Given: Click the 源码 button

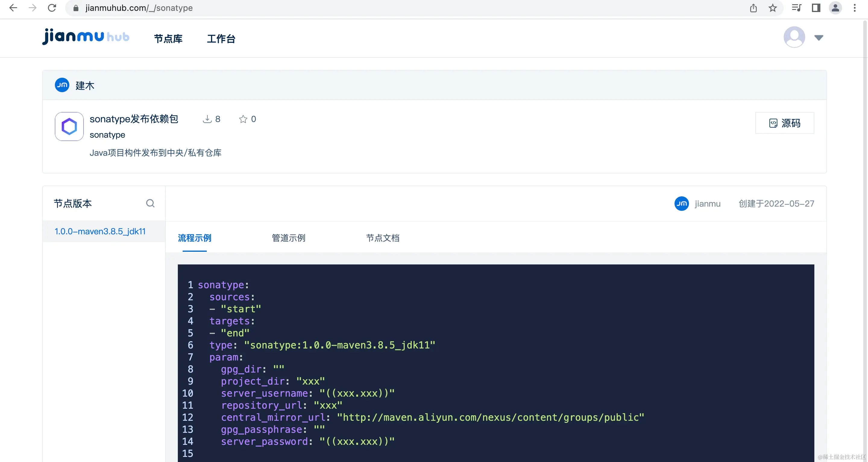Looking at the screenshot, I should pyautogui.click(x=785, y=123).
